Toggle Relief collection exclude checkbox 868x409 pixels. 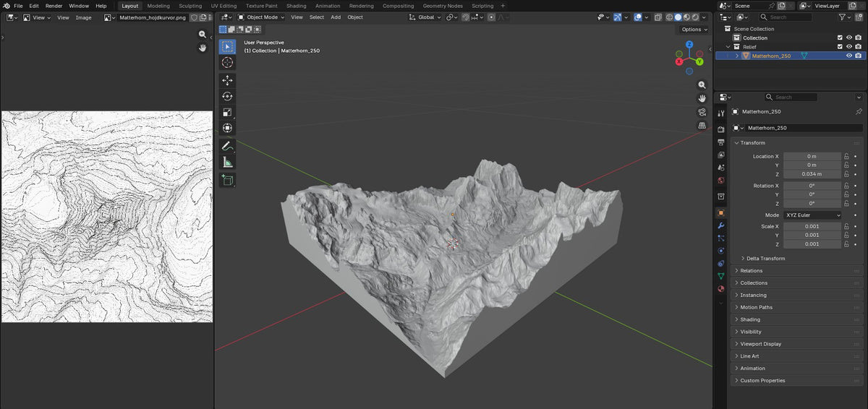[x=840, y=47]
